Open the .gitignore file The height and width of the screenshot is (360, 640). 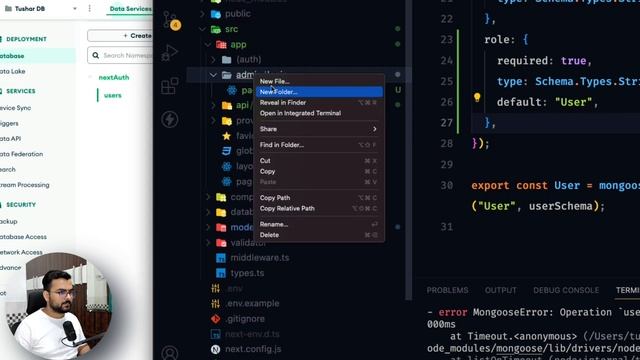click(245, 319)
